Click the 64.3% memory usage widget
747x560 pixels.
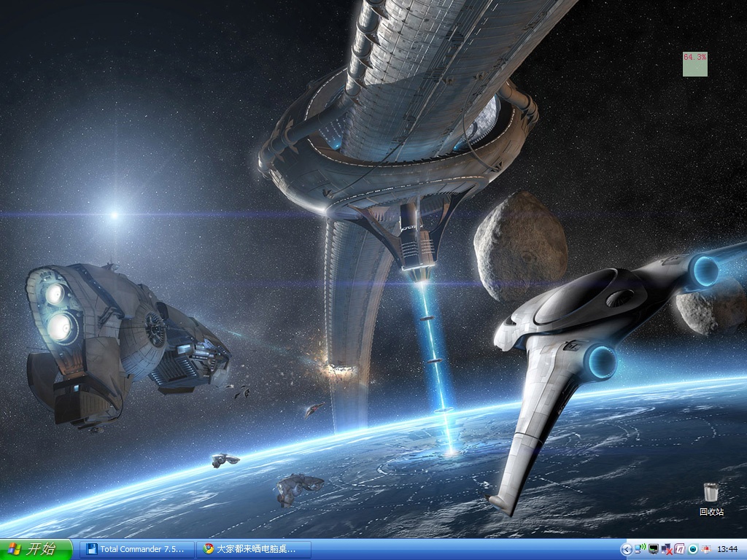tap(695, 64)
